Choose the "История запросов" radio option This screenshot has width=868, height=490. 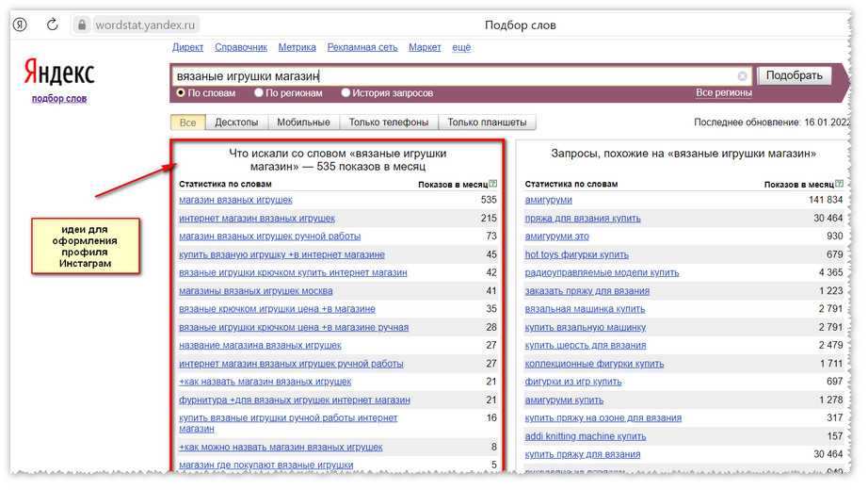[x=346, y=93]
